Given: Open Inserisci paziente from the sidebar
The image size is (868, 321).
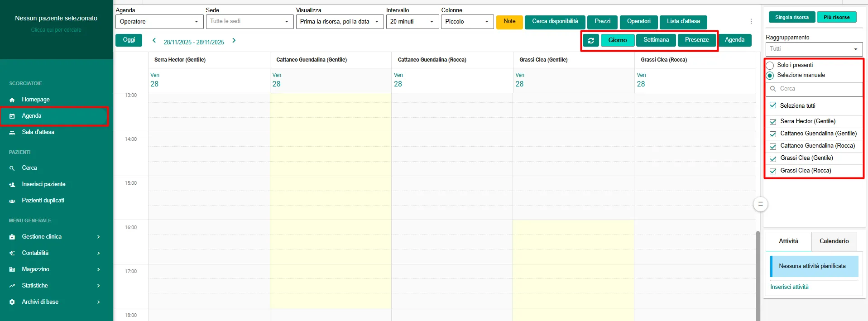Looking at the screenshot, I should pos(43,184).
